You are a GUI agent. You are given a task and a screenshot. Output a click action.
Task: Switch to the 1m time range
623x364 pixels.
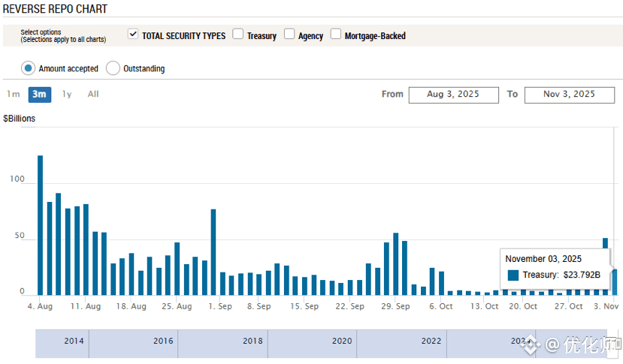tap(14, 94)
